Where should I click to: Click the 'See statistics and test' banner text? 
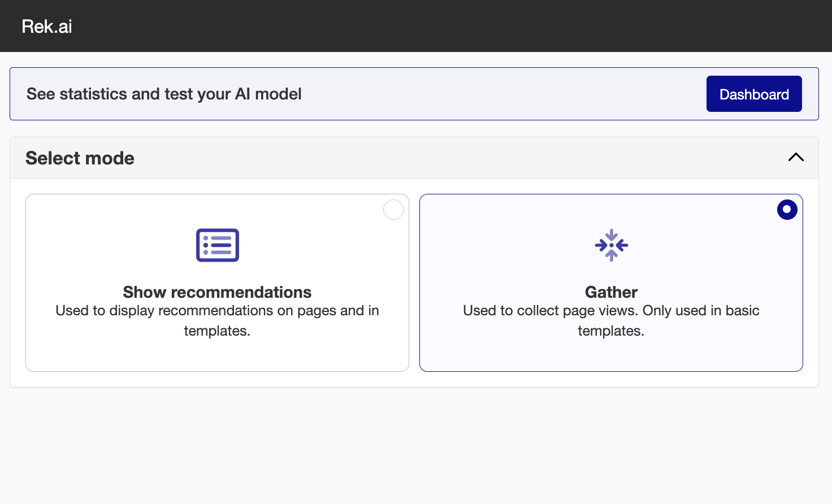pos(164,94)
